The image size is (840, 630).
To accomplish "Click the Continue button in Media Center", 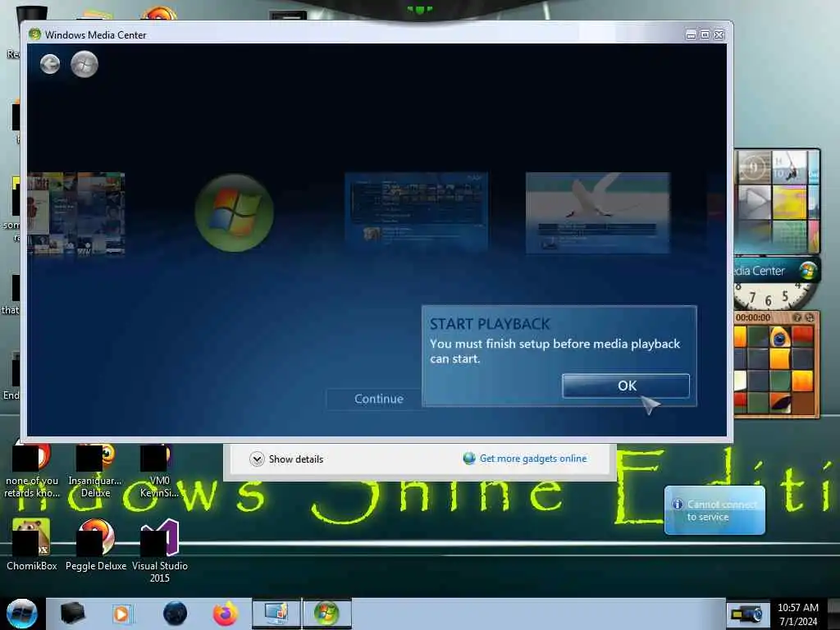I will 378,399.
